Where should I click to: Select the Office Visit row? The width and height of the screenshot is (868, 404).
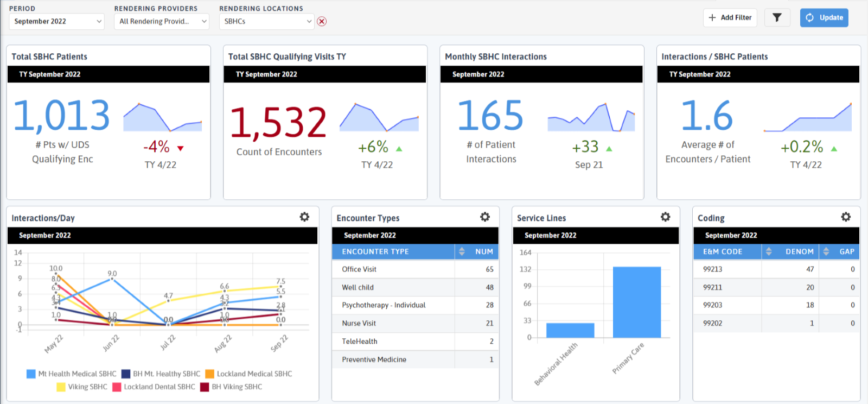pyautogui.click(x=416, y=269)
